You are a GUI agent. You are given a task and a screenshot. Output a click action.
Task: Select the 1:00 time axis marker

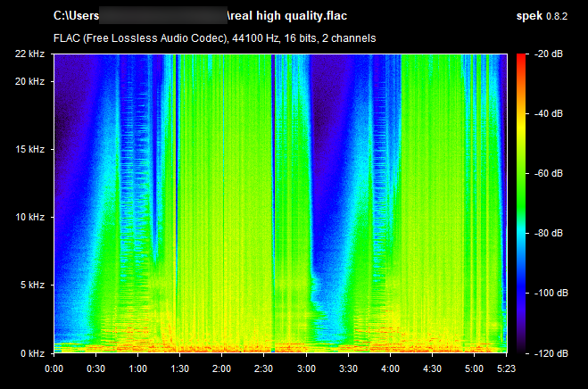pyautogui.click(x=137, y=367)
